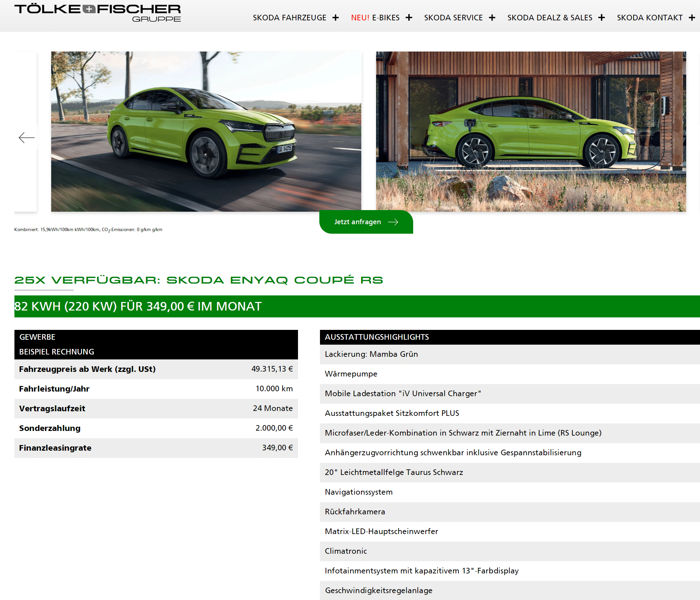Select value 24 Monate
The width and height of the screenshot is (700, 600).
pos(273,408)
